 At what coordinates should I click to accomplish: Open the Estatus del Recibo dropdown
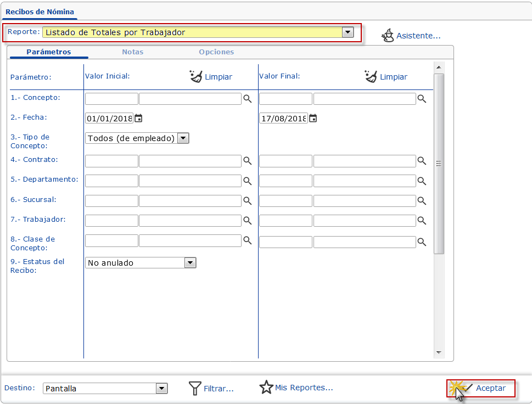(190, 263)
